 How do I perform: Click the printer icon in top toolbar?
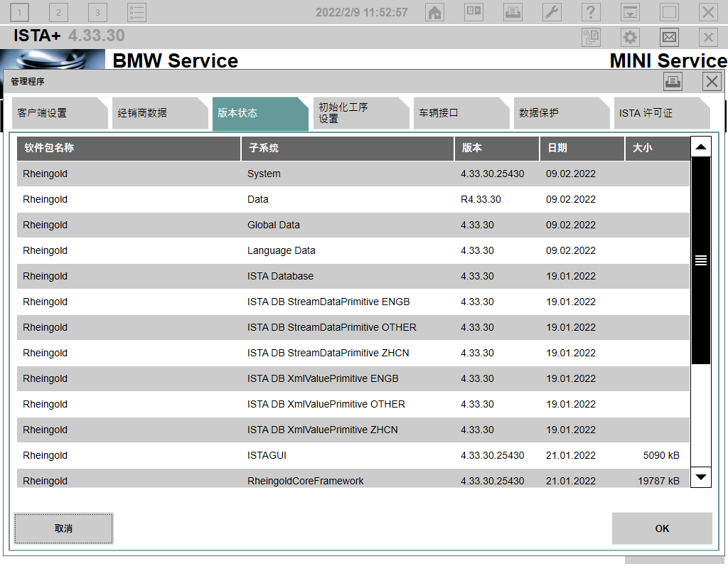point(513,12)
